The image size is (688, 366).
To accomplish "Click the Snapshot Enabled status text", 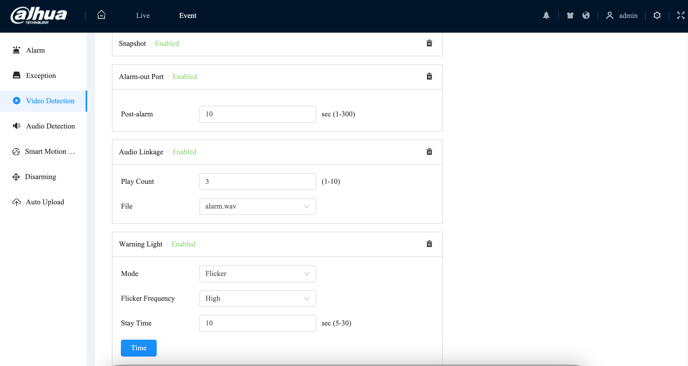I will (x=167, y=43).
